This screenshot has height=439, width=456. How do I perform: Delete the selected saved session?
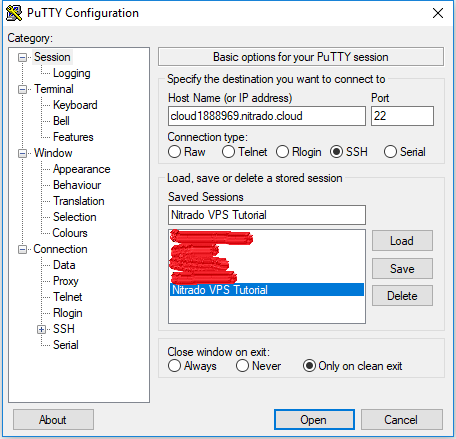click(402, 296)
